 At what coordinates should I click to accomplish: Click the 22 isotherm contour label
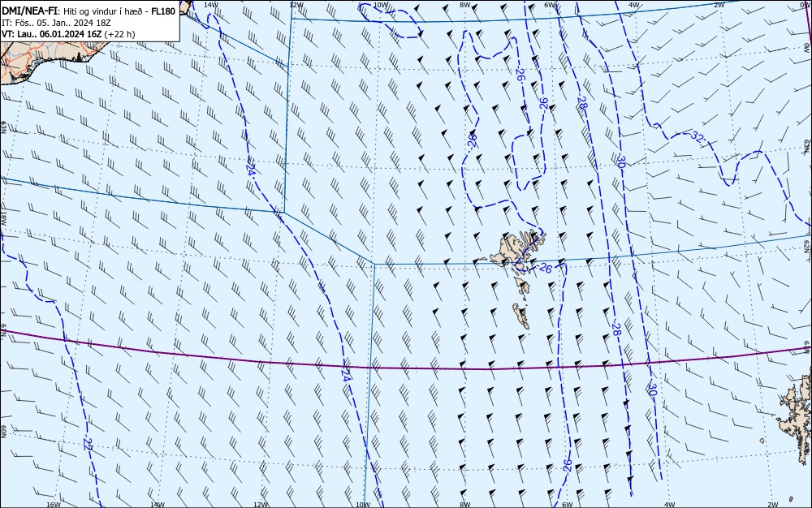(x=88, y=444)
